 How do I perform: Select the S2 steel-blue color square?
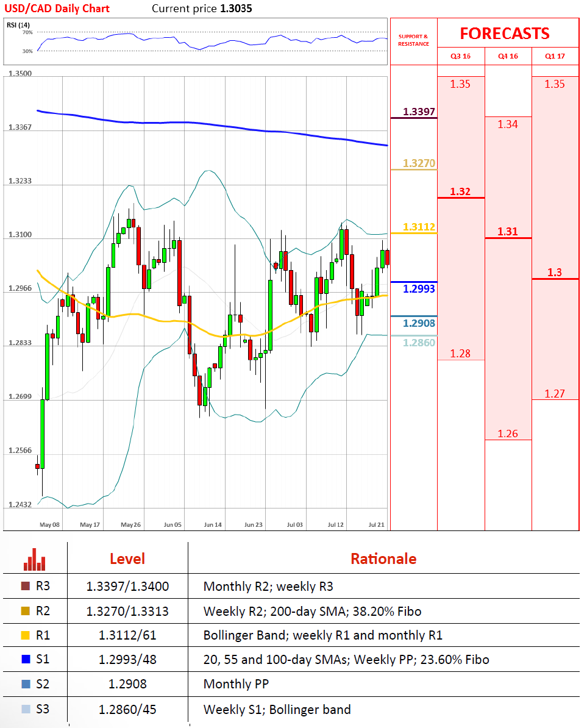(x=25, y=684)
